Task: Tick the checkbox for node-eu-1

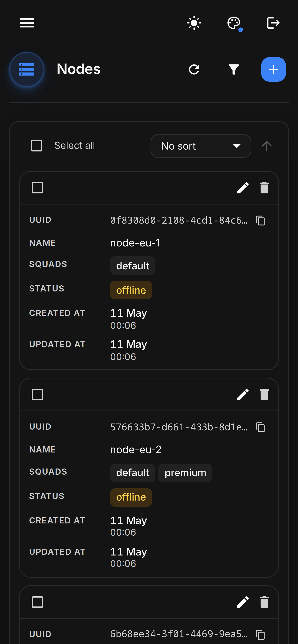Action: [x=37, y=188]
